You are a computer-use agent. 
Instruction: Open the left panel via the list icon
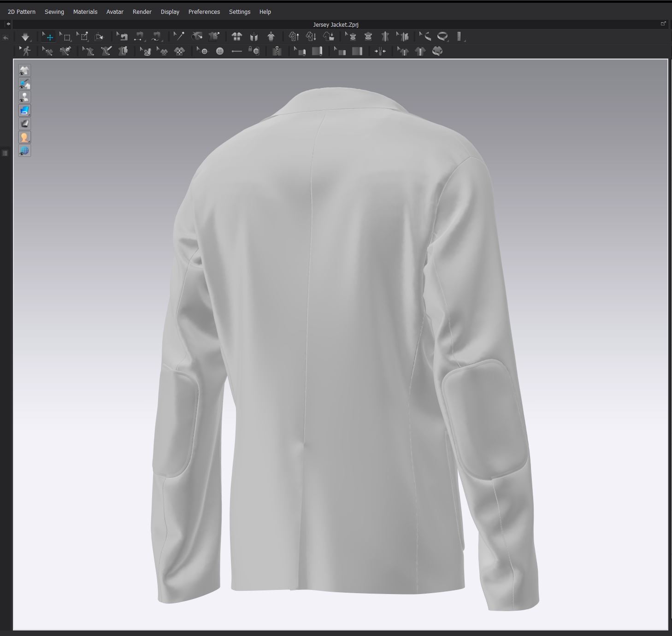[5, 153]
